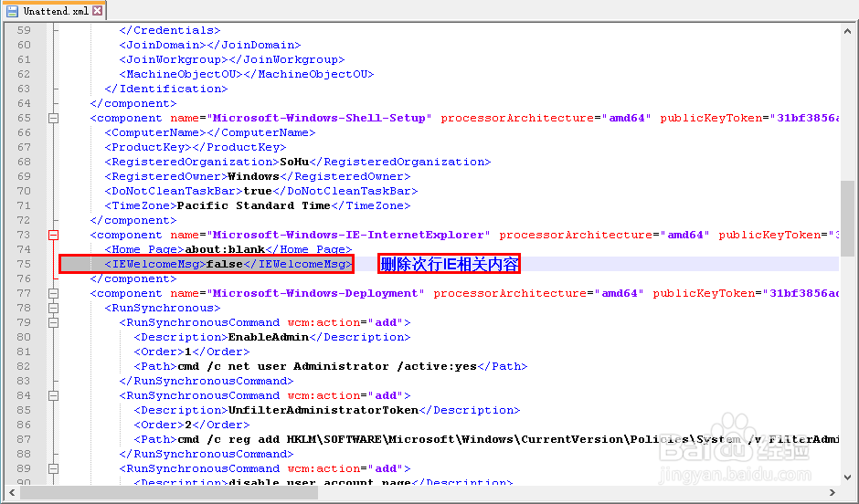The image size is (859, 504).
Task: Collapse the IE-InternetExplorer fold at line 73
Action: [x=53, y=236]
